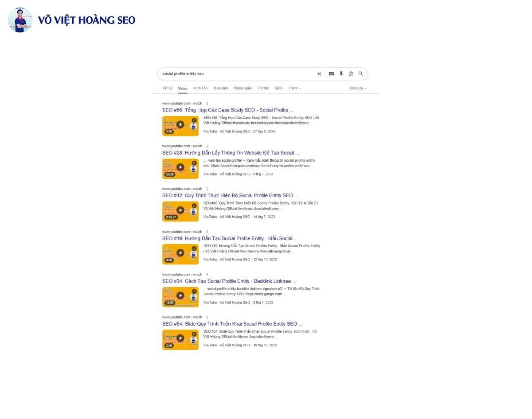
Task: Click the 'VÕ VIỆT HOÀNG SEO' header title
Action: coord(87,20)
